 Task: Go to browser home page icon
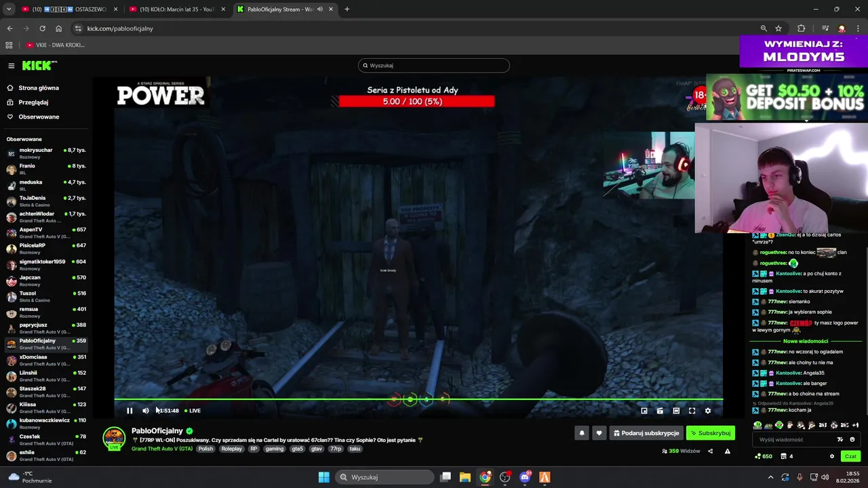(59, 28)
